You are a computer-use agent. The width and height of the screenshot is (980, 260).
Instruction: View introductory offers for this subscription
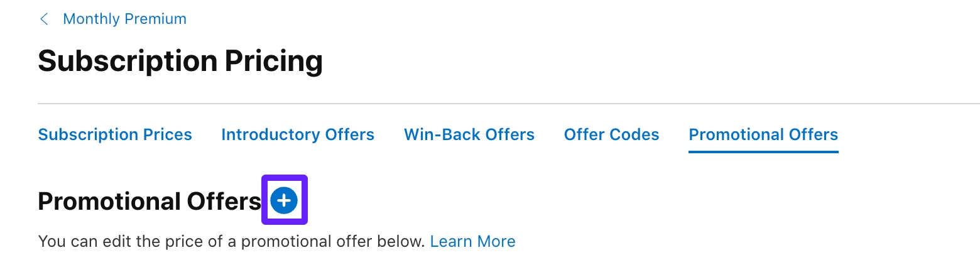tap(298, 134)
